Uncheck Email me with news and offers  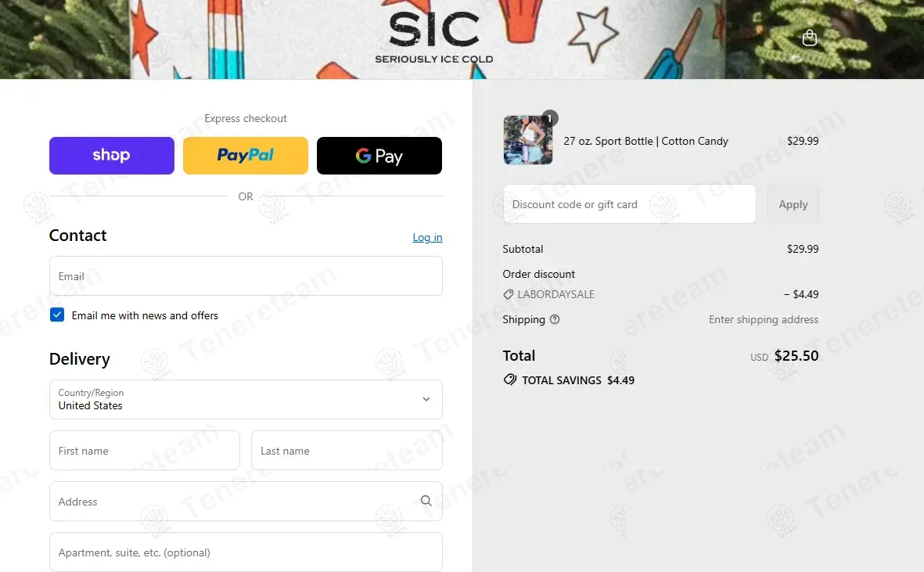pyautogui.click(x=57, y=315)
